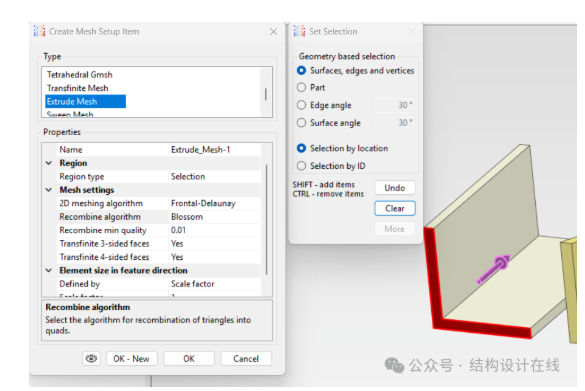Select the Part radio button
585x391 pixels.
tap(301, 87)
